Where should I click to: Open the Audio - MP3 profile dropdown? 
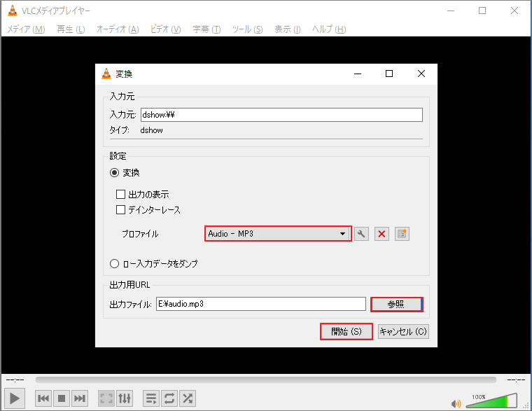[278, 234]
